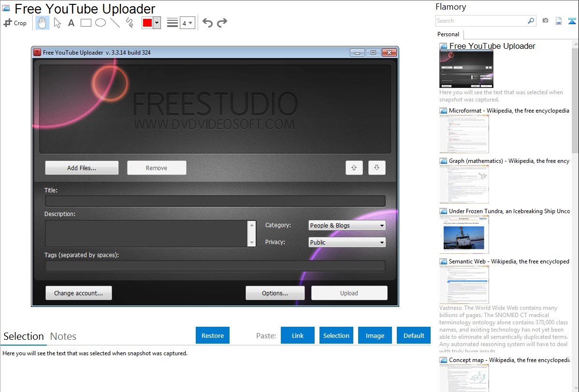This screenshot has height=392, width=579.
Task: Open the Personal tab
Action: [448, 34]
